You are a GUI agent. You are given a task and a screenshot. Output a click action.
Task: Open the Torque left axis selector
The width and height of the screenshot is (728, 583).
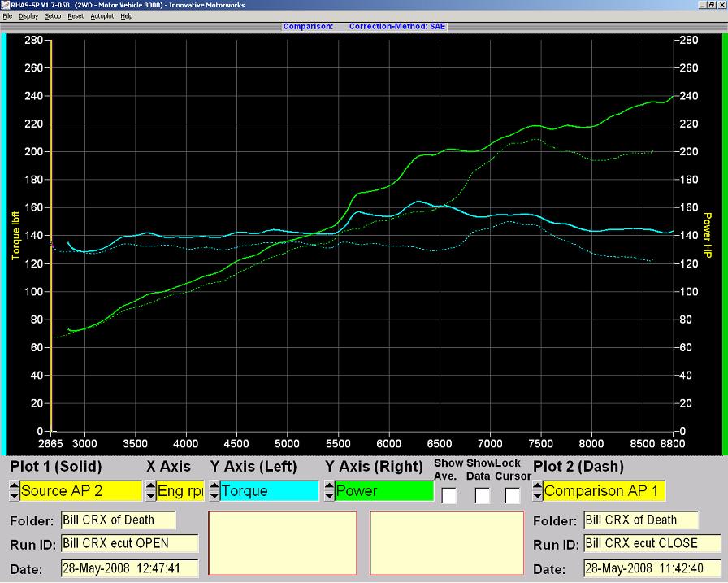(269, 491)
